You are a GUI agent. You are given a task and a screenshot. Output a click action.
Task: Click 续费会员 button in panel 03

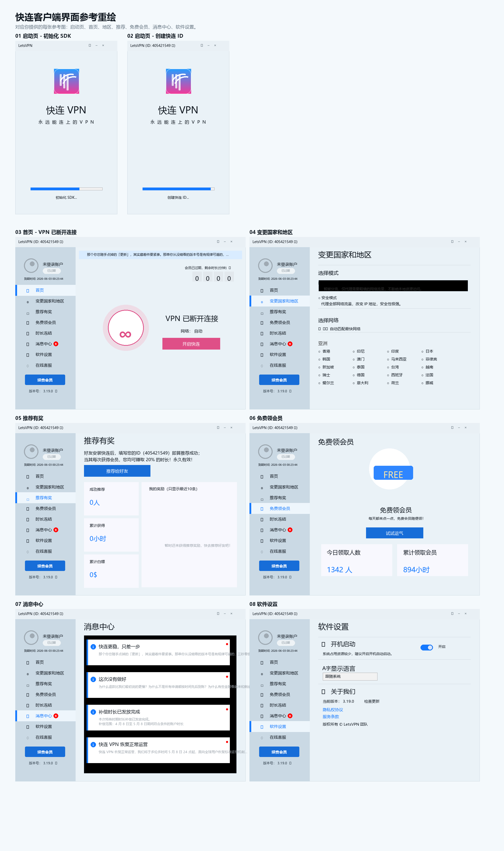click(x=45, y=380)
